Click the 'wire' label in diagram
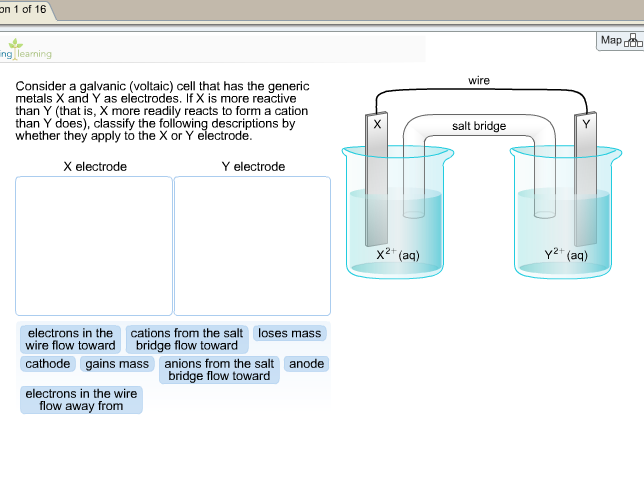The height and width of the screenshot is (481, 644). (479, 81)
